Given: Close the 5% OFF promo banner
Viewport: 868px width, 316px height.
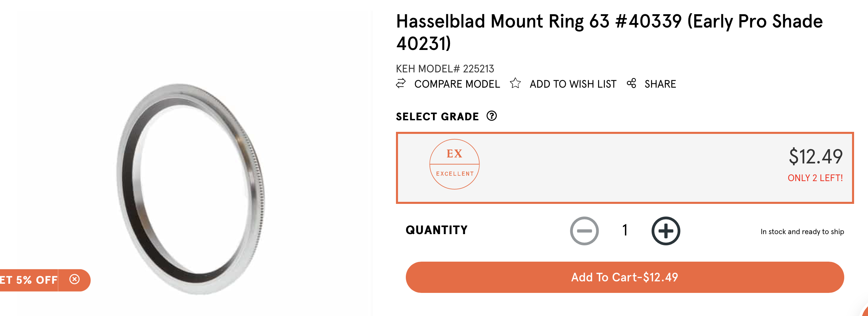Looking at the screenshot, I should pyautogui.click(x=75, y=279).
